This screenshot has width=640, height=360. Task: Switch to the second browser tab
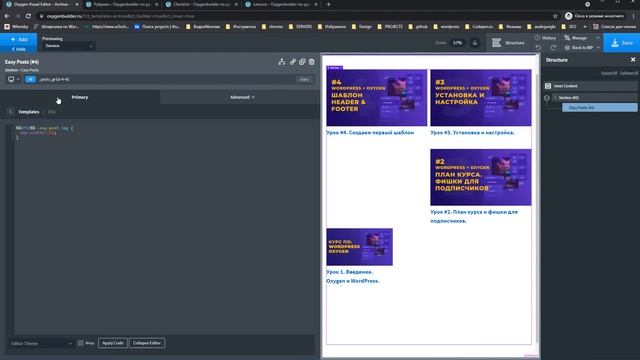tap(121, 4)
